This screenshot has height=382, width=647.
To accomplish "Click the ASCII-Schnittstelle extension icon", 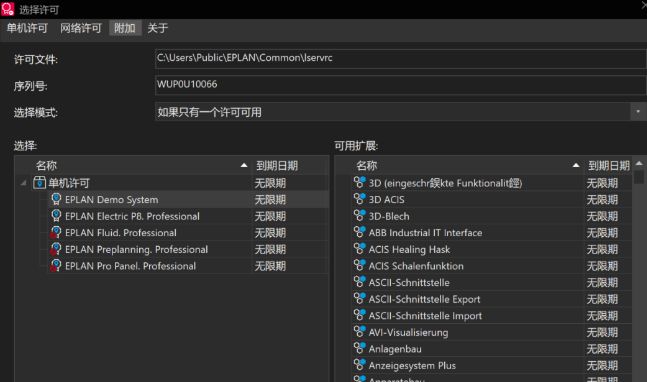I will (x=359, y=281).
